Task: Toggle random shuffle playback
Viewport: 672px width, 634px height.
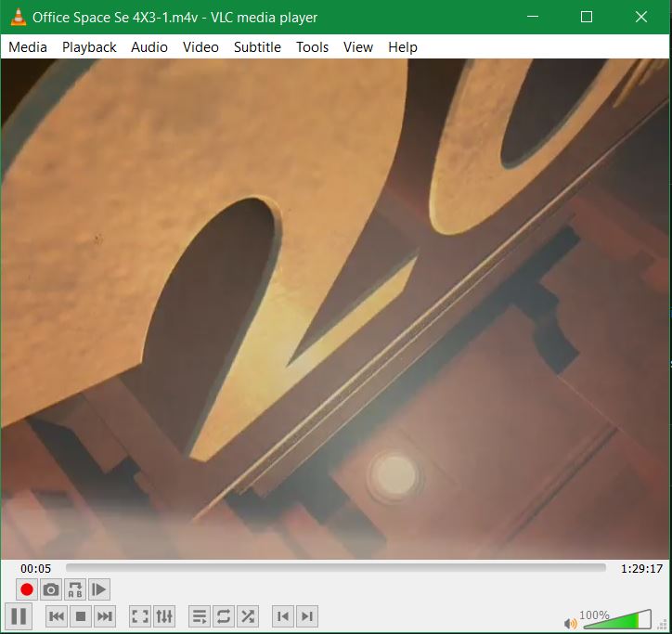Action: (x=248, y=616)
